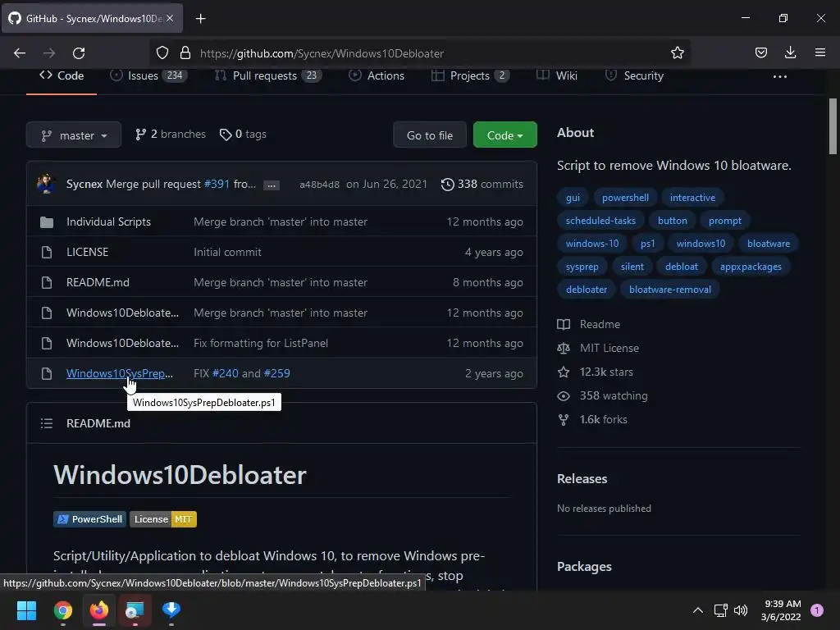Click the Fix formatting for ListPanel commit
Screen dimensions: 840x630
(261, 344)
